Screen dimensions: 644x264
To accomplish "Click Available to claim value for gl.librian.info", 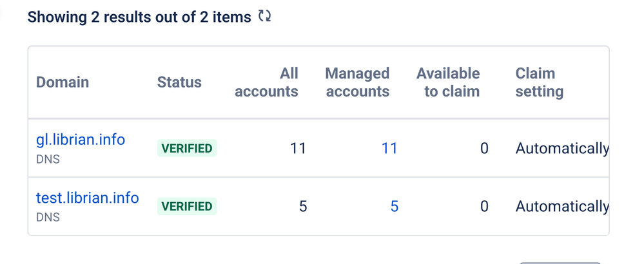I will [484, 148].
